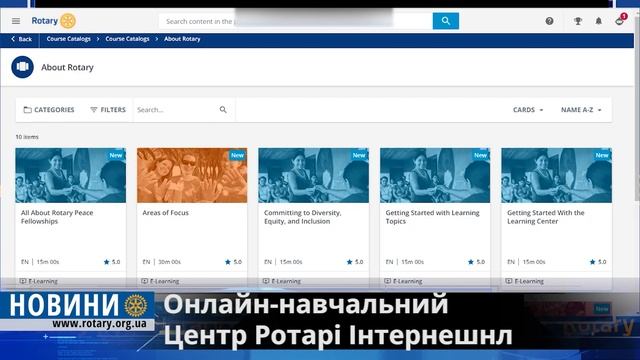640x360 pixels.
Task: Expand the NAME A-Z sort dropdown
Action: pyautogui.click(x=581, y=110)
